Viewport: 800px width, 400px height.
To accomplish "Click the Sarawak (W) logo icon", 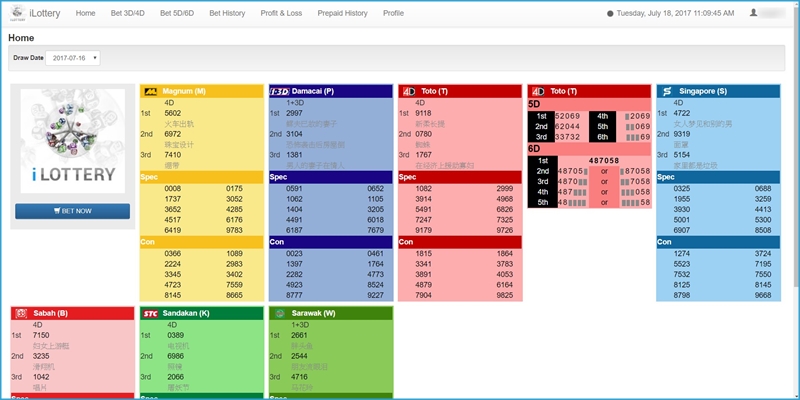I will (x=279, y=313).
